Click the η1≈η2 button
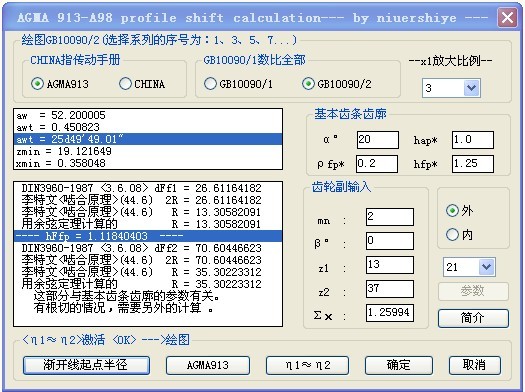This screenshot has height=392, width=525. (307, 365)
